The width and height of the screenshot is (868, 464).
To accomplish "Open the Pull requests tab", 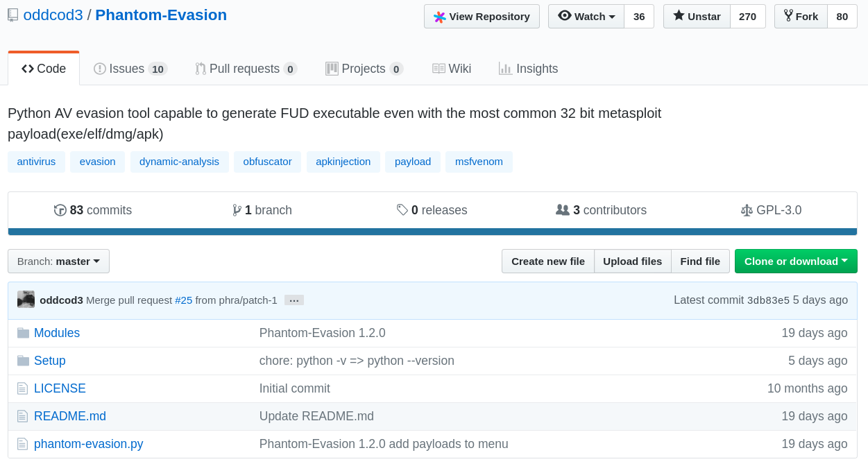I will click(x=246, y=69).
